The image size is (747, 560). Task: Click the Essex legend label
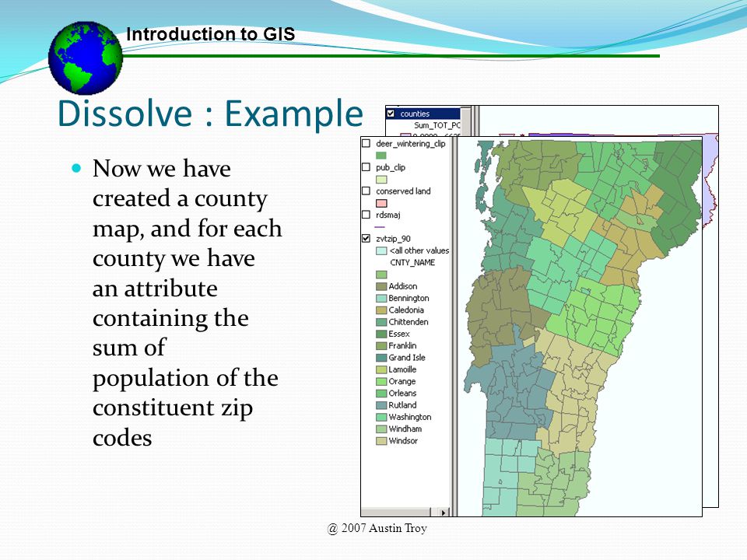pyautogui.click(x=398, y=334)
